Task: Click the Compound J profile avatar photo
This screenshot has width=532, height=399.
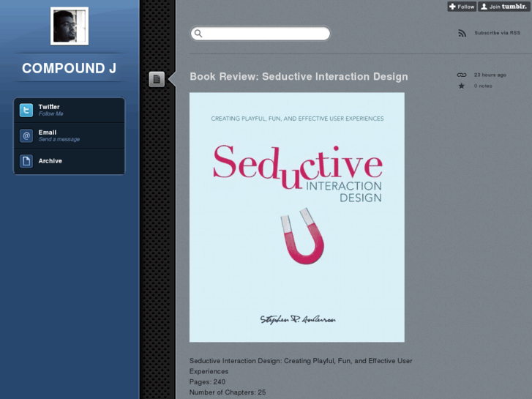Action: coord(70,26)
